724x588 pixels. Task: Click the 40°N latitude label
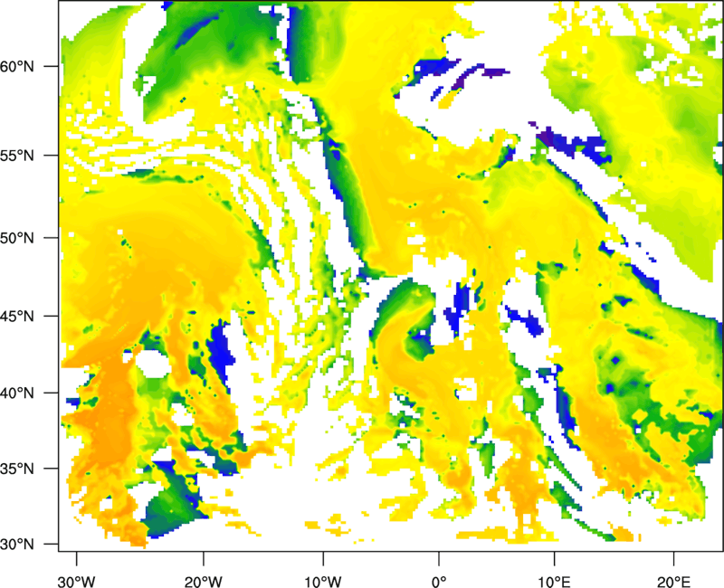(x=17, y=394)
